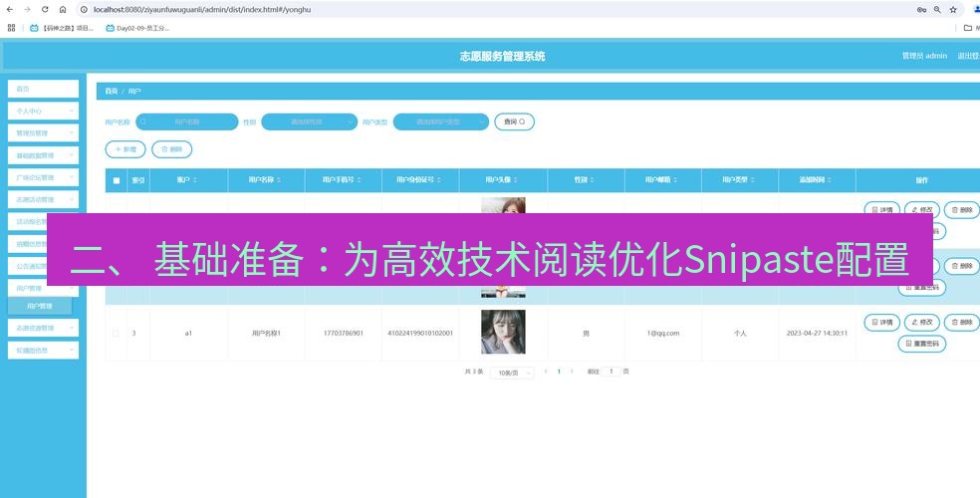
Task: Expand 广场论坛管理 sidebar menu
Action: [x=43, y=177]
